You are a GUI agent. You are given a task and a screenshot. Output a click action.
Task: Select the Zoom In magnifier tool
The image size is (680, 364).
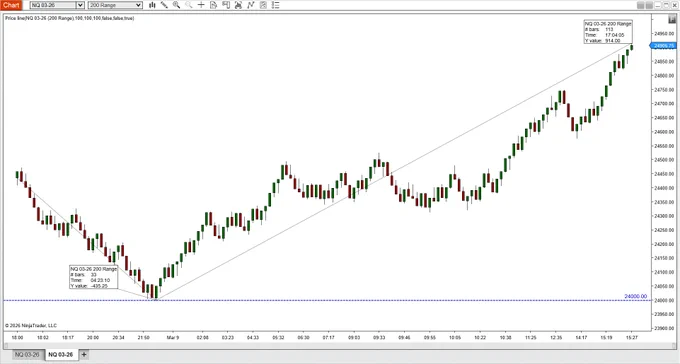tap(176, 5)
